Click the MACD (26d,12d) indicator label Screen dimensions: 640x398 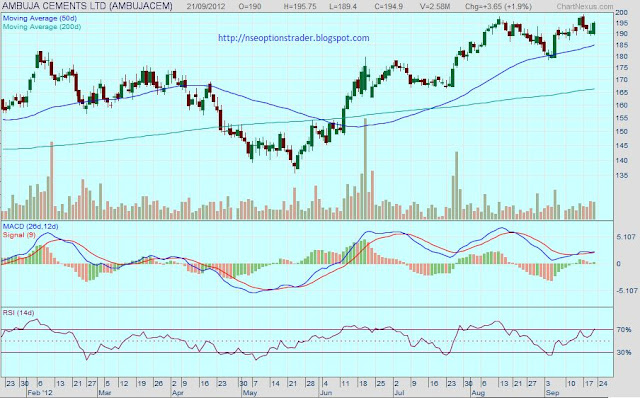(31, 226)
